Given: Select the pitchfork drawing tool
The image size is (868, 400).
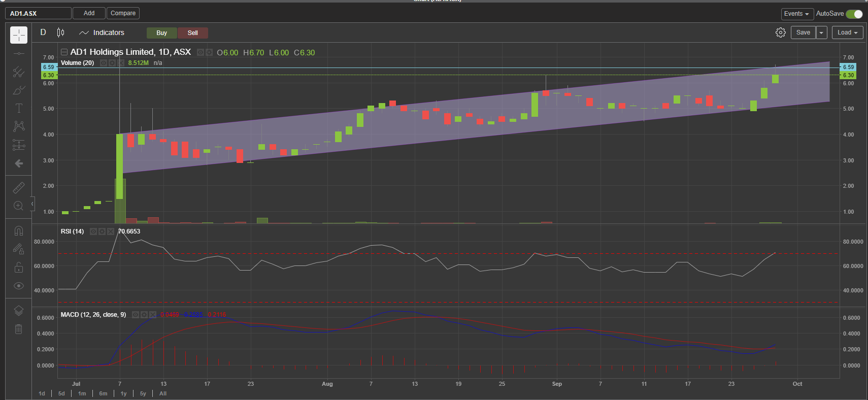Looking at the screenshot, I should coord(19,72).
